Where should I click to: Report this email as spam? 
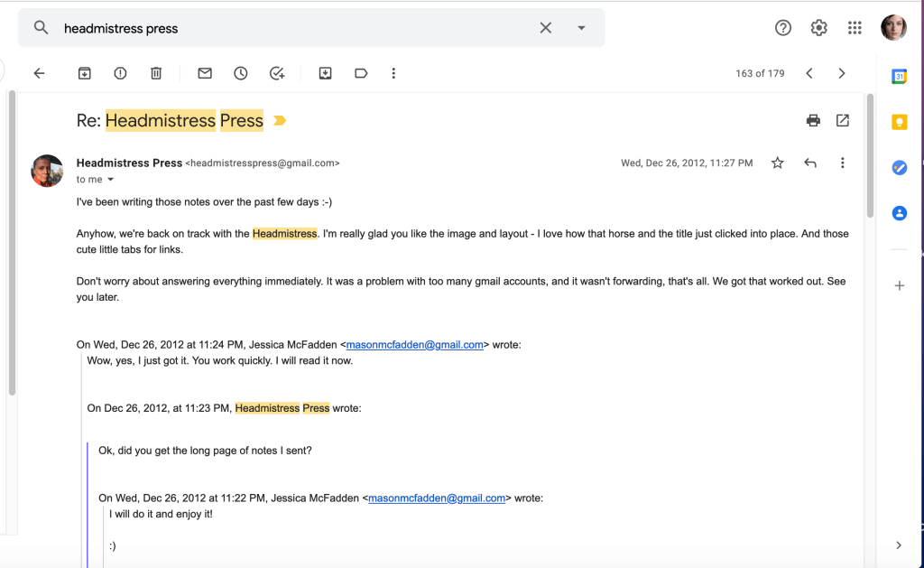pos(120,73)
